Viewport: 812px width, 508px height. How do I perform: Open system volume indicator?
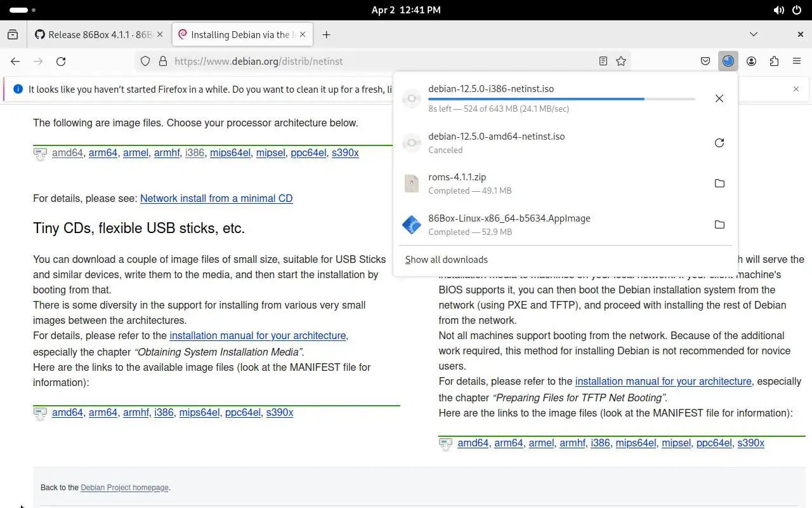tap(778, 10)
